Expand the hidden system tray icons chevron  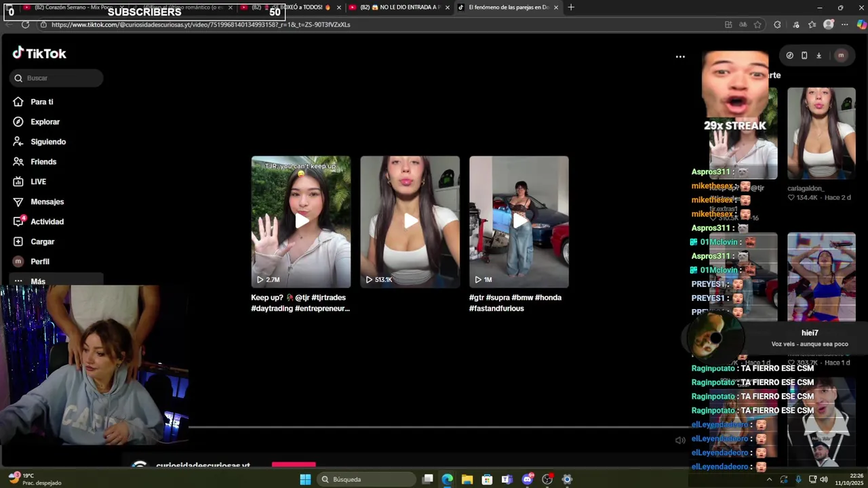[x=769, y=479]
